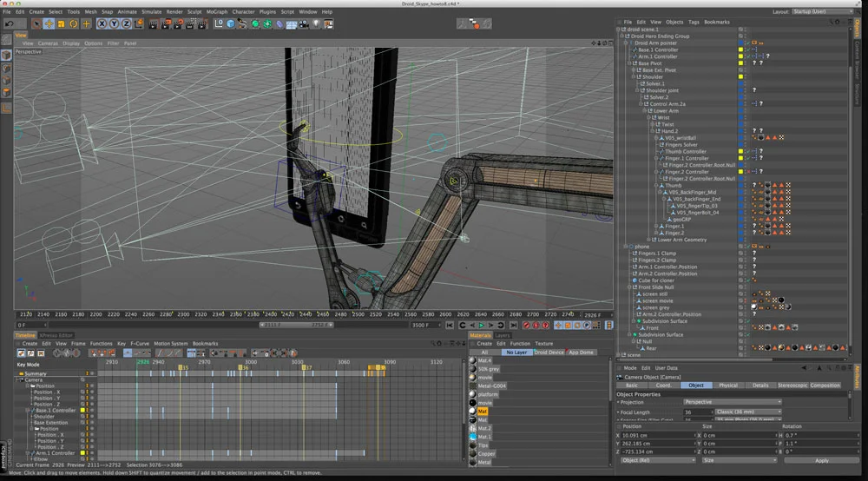The image size is (868, 481).
Task: Click the Focal Length value field
Action: (698, 412)
